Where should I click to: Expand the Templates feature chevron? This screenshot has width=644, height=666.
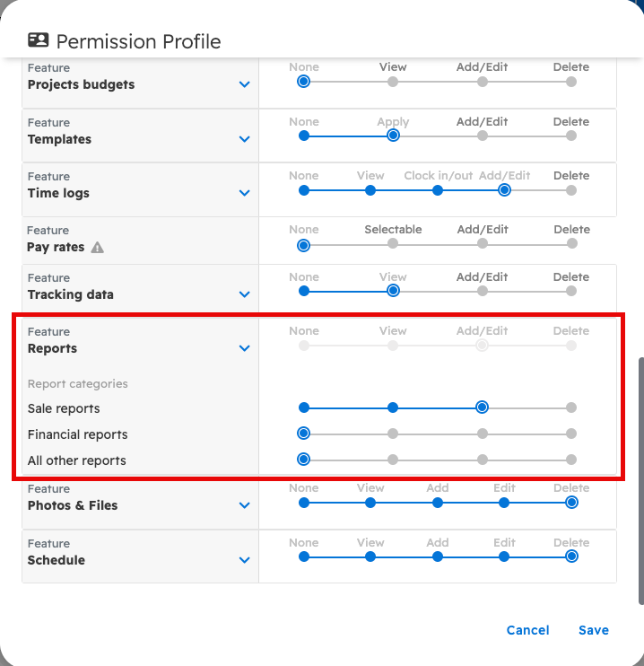(x=244, y=139)
